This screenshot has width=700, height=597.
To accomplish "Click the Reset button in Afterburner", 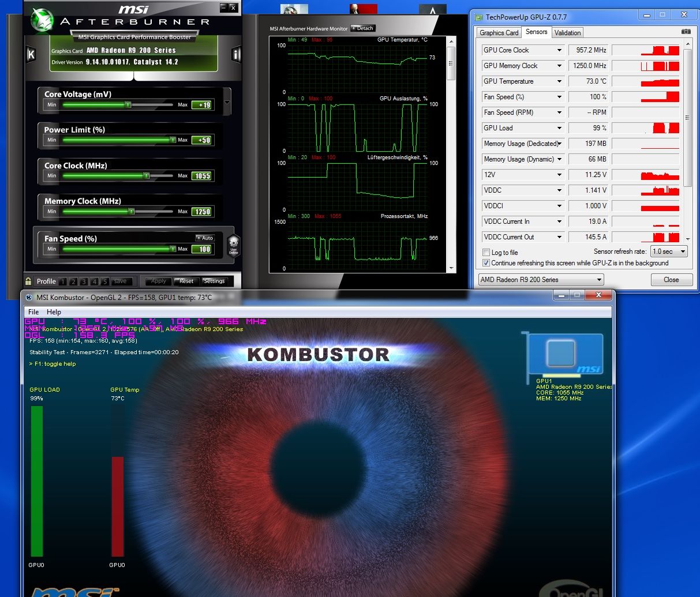I will point(186,281).
